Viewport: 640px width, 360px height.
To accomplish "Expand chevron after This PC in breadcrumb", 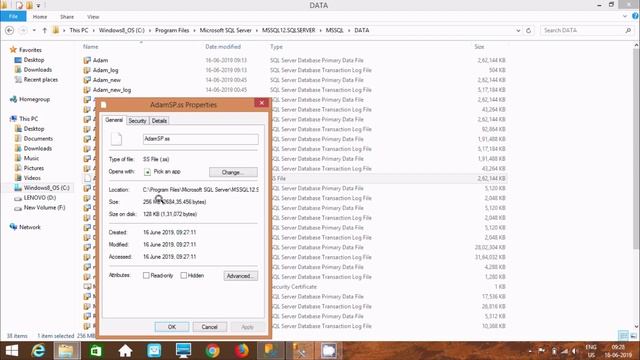I will coord(93,30).
